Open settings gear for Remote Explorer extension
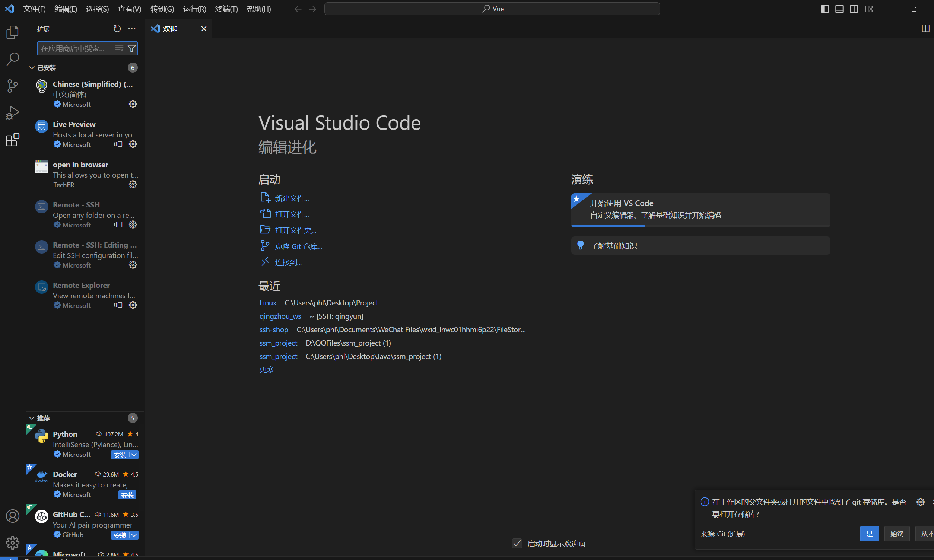 133,305
